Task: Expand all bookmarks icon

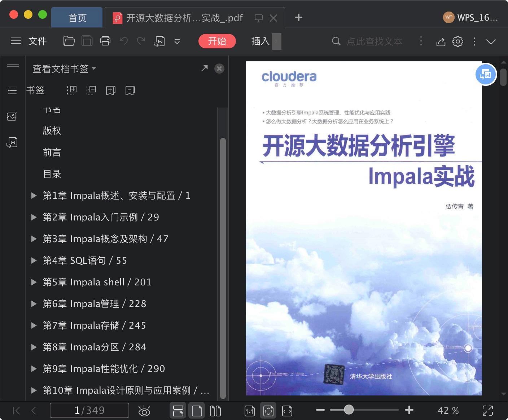Action: coord(72,90)
